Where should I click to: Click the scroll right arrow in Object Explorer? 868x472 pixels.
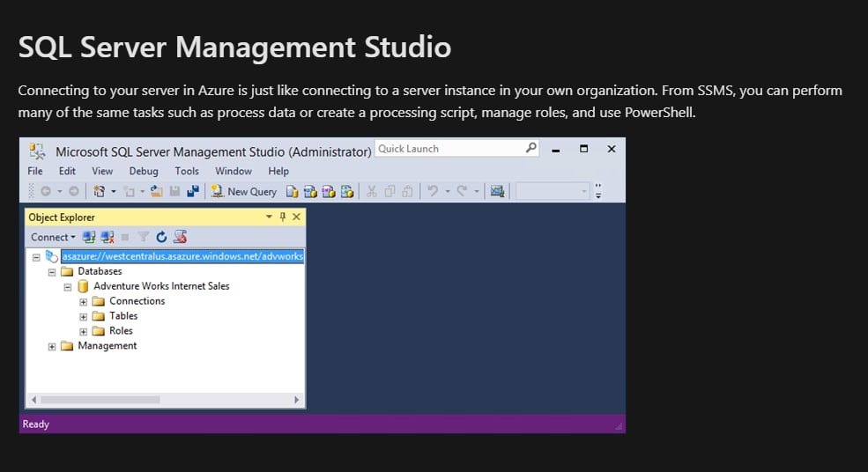tap(297, 400)
